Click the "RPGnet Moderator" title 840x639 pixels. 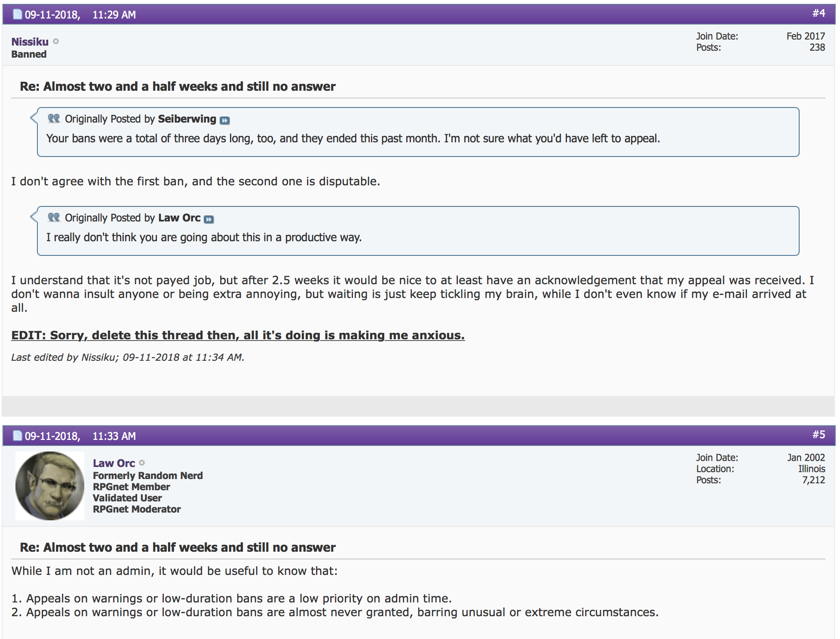pyautogui.click(x=137, y=509)
